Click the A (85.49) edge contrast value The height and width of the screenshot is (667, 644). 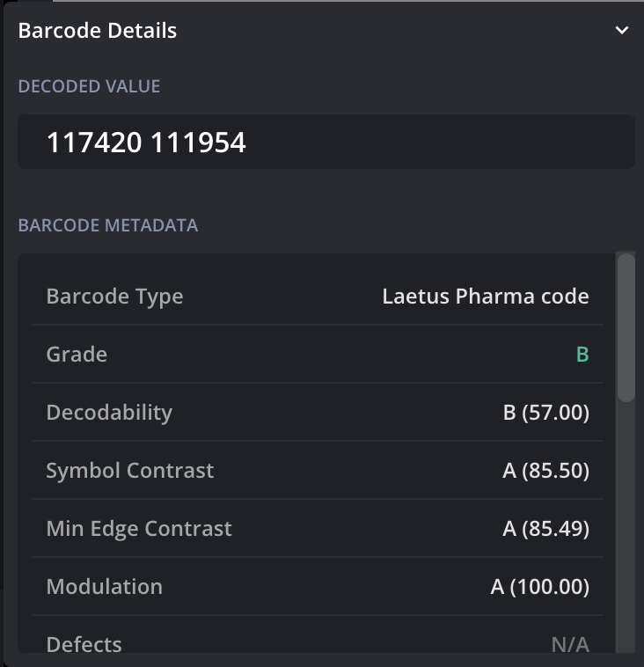click(545, 528)
